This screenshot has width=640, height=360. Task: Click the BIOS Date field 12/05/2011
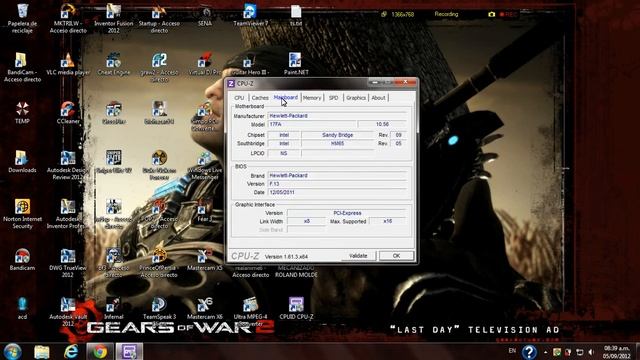pyautogui.click(x=337, y=192)
